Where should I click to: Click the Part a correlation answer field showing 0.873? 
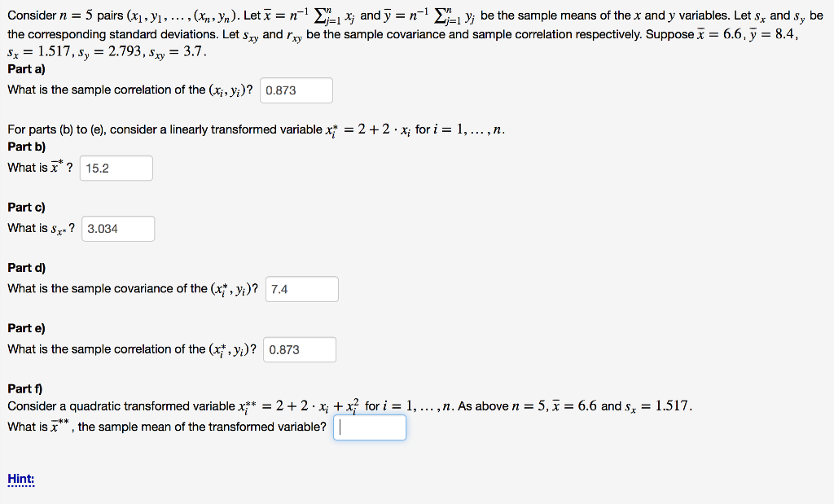tap(295, 90)
